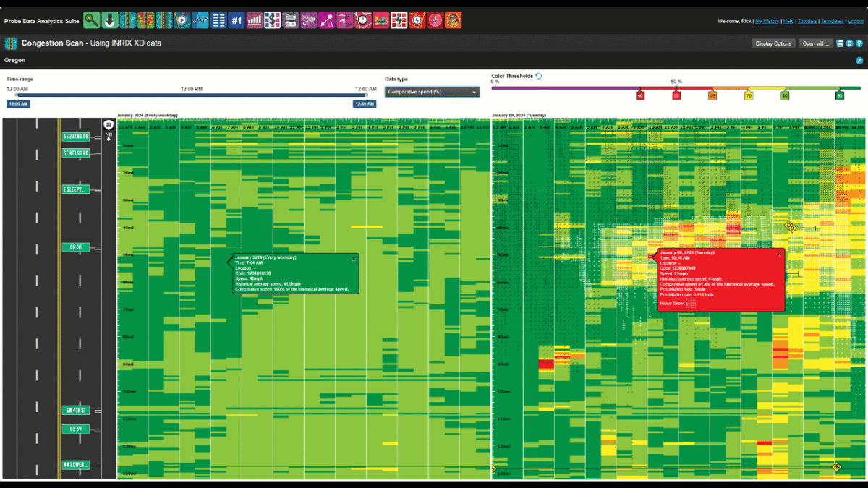Click the red 40 color threshold handle

(x=640, y=95)
